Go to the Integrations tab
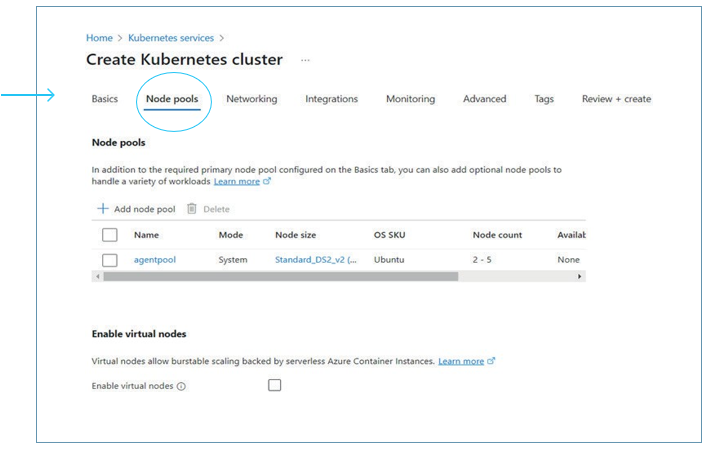The image size is (720, 449). tap(331, 99)
